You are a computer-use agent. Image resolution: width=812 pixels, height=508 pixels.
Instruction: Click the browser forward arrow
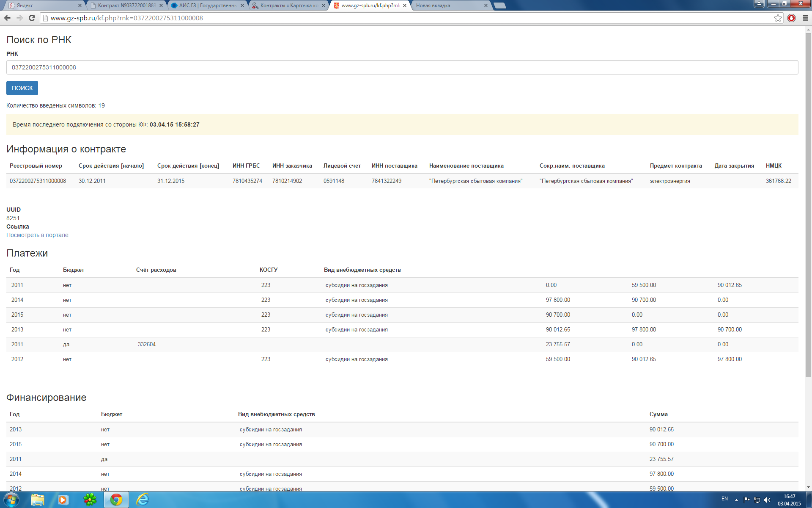(19, 18)
